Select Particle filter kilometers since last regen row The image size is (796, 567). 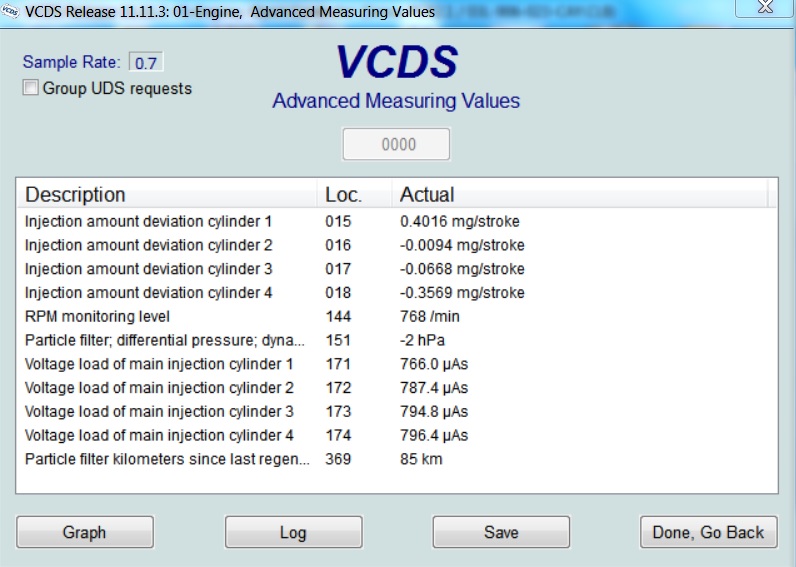point(166,459)
